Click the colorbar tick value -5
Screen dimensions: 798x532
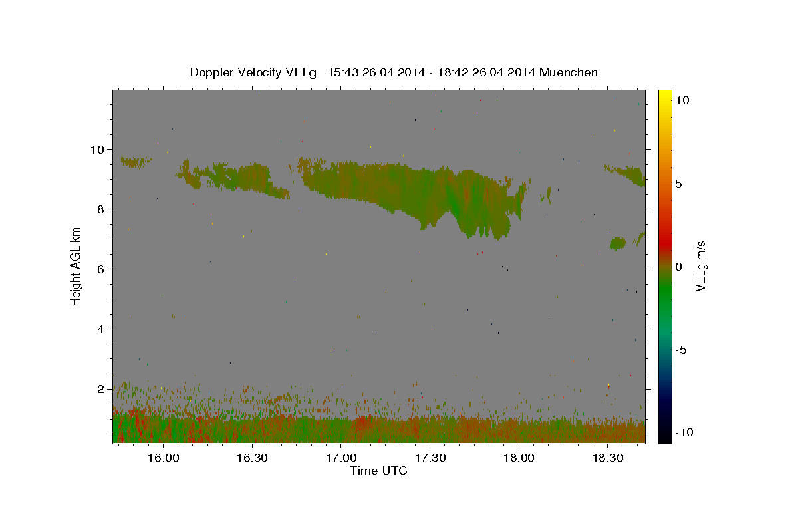[680, 350]
